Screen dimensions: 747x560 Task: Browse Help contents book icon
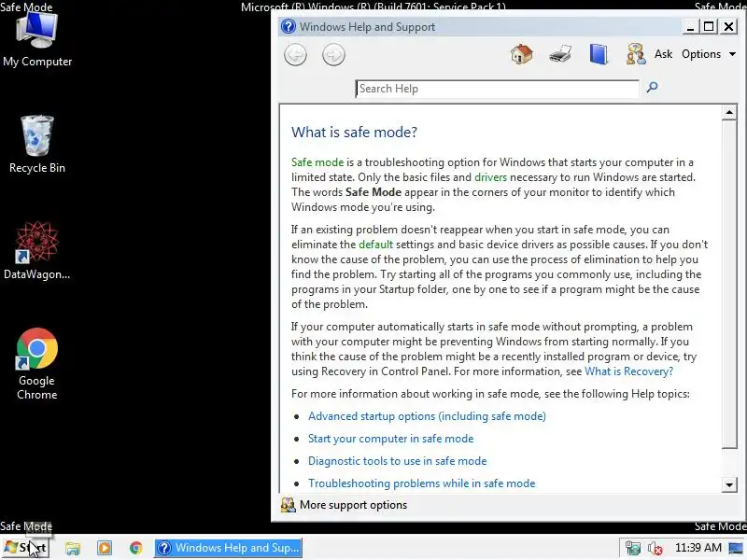[599, 54]
